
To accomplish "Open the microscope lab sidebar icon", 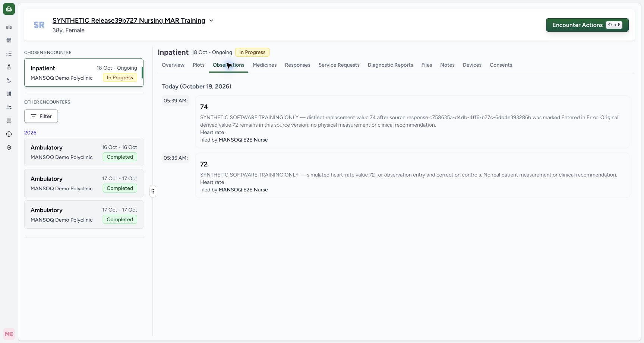I will 9,80.
